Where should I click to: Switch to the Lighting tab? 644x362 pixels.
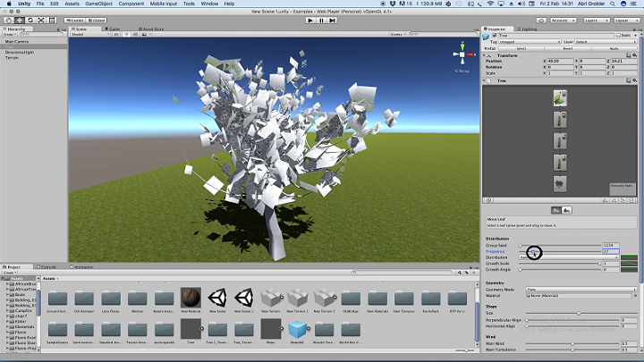click(x=527, y=29)
